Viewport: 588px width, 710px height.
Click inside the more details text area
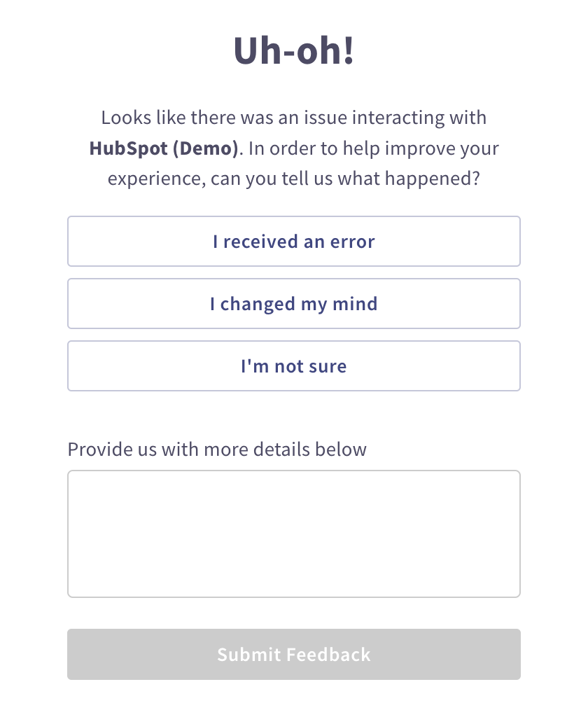[x=294, y=534]
